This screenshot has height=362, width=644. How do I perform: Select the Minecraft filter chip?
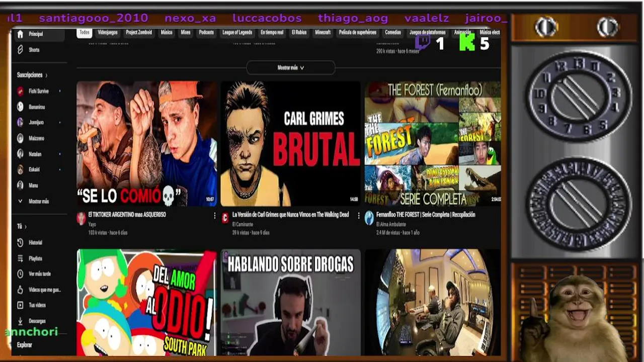click(x=323, y=32)
